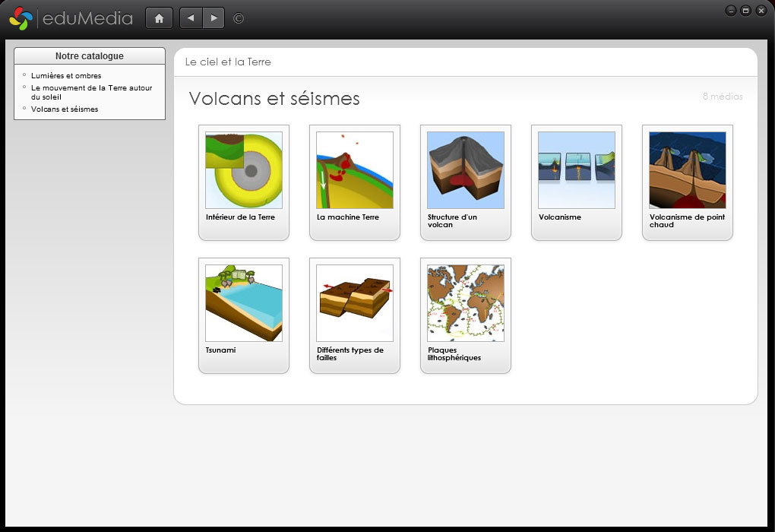
Task: Open the Intérieur de la Terre thumbnail
Action: (244, 170)
